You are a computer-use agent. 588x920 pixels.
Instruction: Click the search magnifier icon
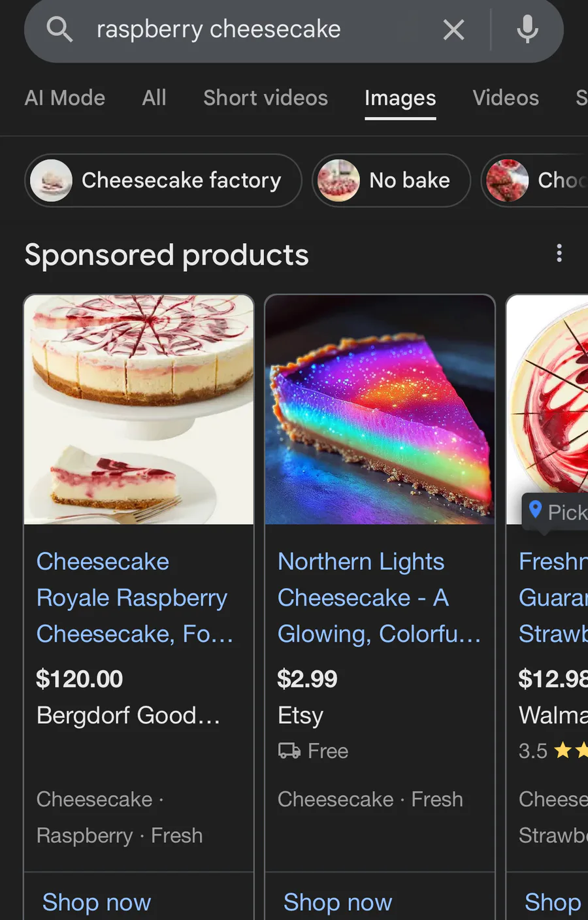pyautogui.click(x=59, y=29)
